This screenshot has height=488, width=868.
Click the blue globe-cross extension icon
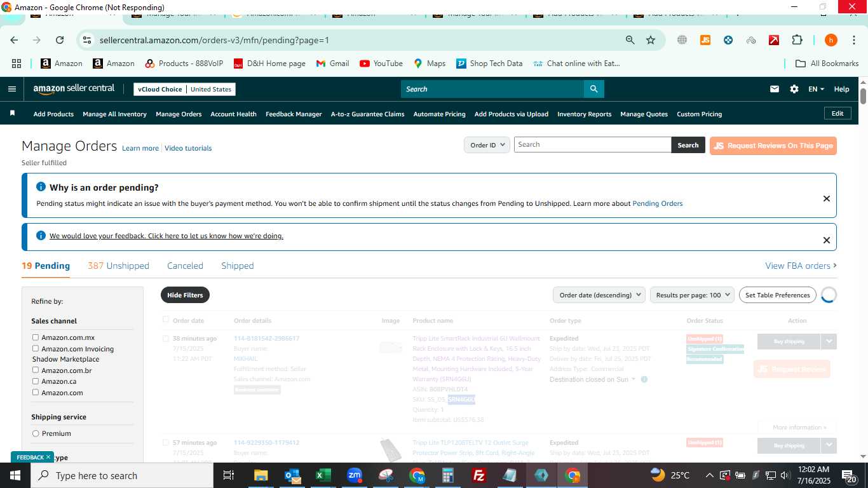[x=728, y=40]
